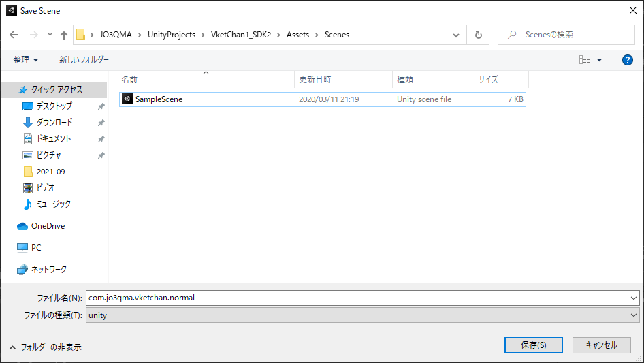This screenshot has height=363, width=644.
Task: Select Scenes breadcrumb segment
Action: click(x=337, y=35)
